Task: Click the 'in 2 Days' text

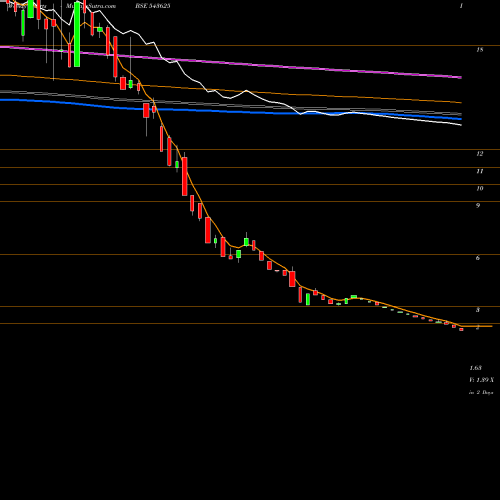Action: pos(481,393)
